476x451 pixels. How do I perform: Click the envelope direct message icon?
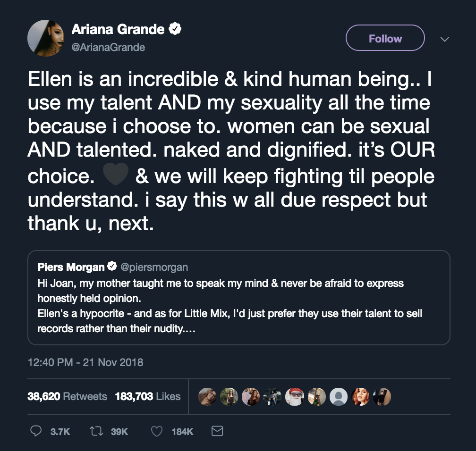217,431
